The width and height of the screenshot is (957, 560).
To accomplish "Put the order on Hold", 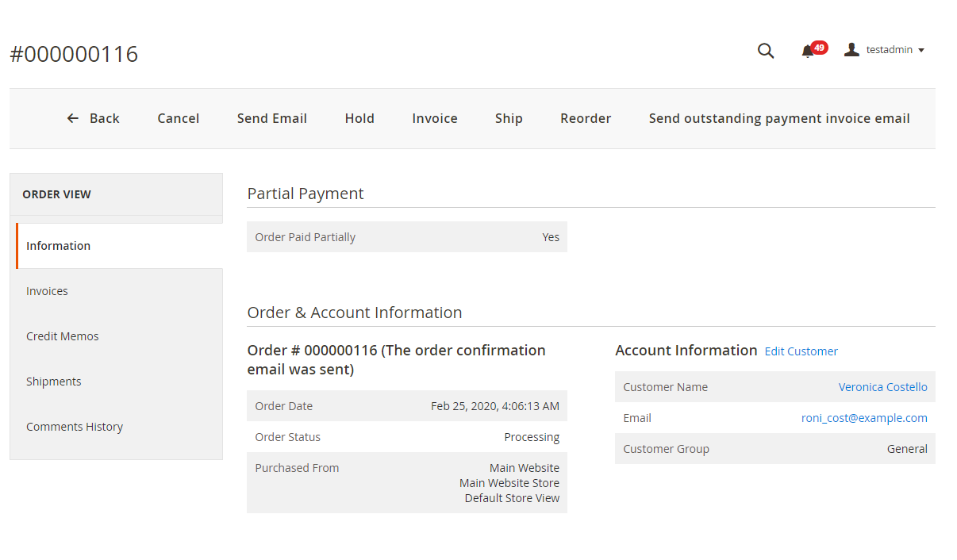I will (359, 118).
